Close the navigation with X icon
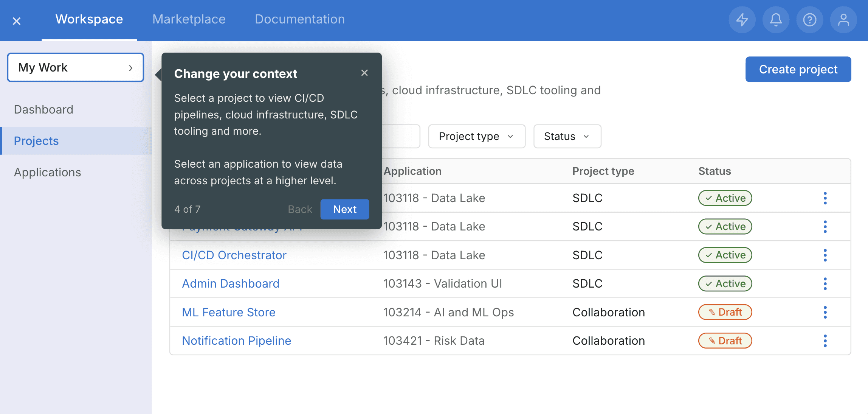The image size is (868, 414). (x=17, y=21)
